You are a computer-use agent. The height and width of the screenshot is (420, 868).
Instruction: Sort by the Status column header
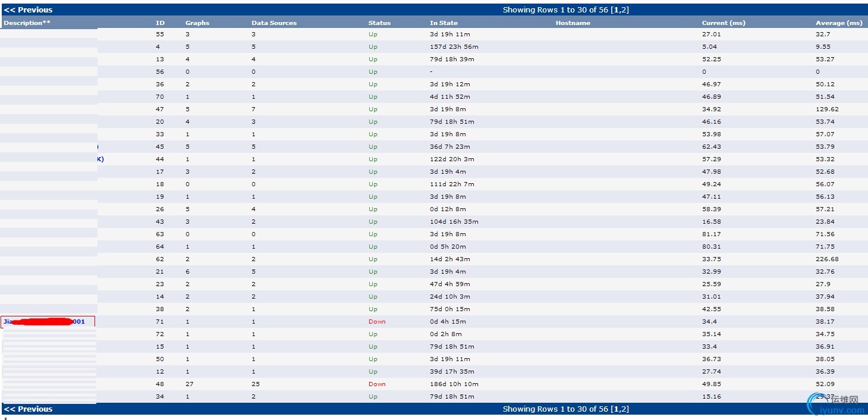tap(379, 23)
